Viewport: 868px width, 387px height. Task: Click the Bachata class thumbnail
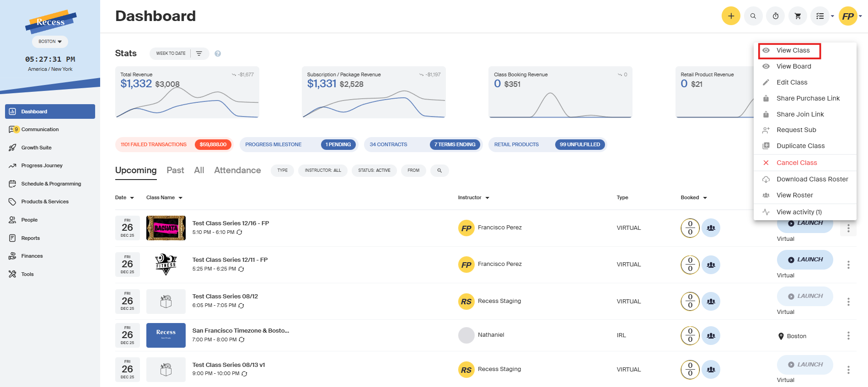click(x=166, y=228)
